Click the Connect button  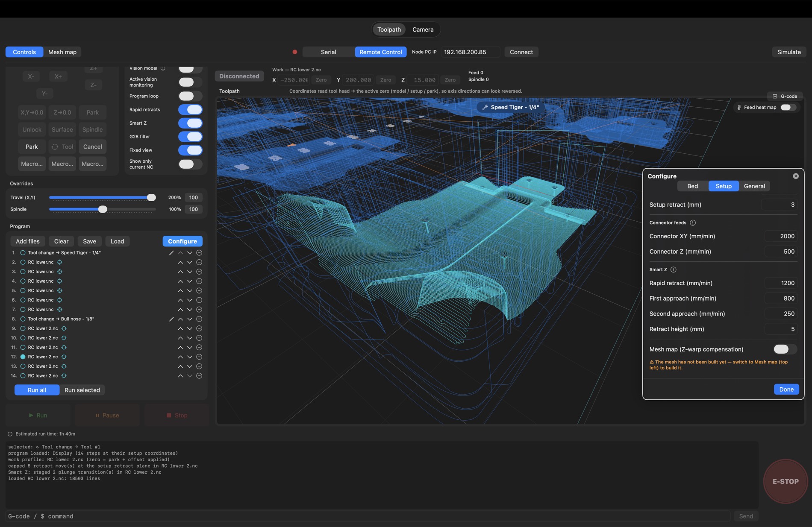[521, 52]
